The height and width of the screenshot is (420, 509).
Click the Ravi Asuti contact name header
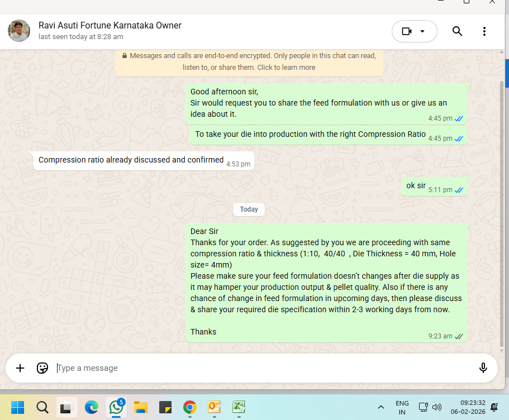(110, 26)
